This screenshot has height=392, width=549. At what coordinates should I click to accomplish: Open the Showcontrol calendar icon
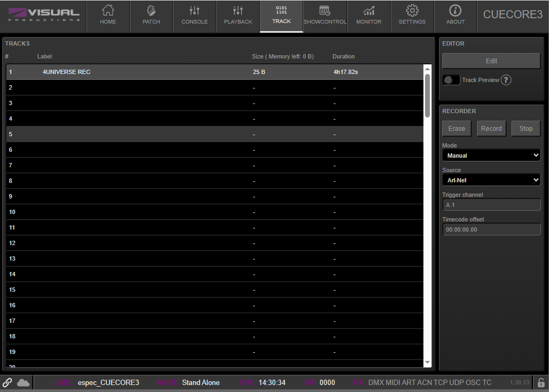coord(325,11)
